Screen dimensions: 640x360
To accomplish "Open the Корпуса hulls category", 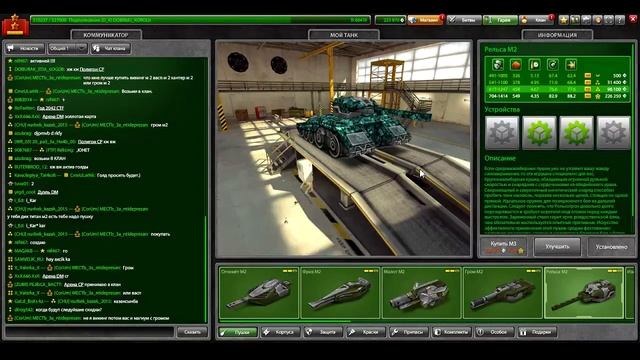I will [x=281, y=332].
